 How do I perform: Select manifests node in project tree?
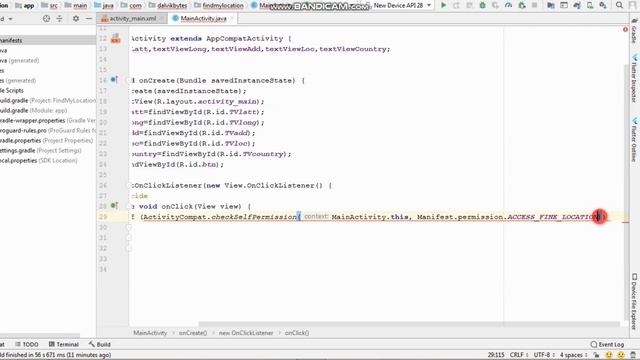pos(48,40)
